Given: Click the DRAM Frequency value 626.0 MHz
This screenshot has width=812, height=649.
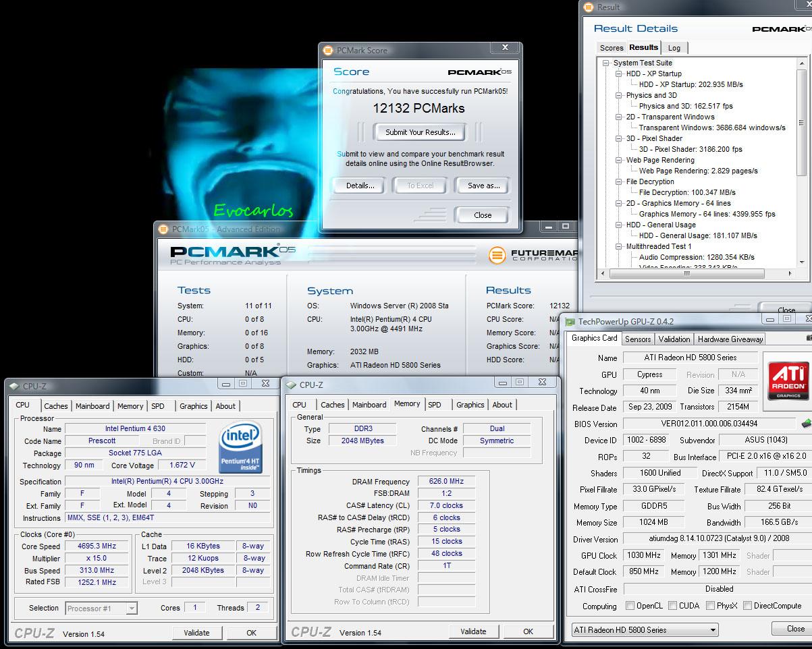Looking at the screenshot, I should [x=446, y=482].
